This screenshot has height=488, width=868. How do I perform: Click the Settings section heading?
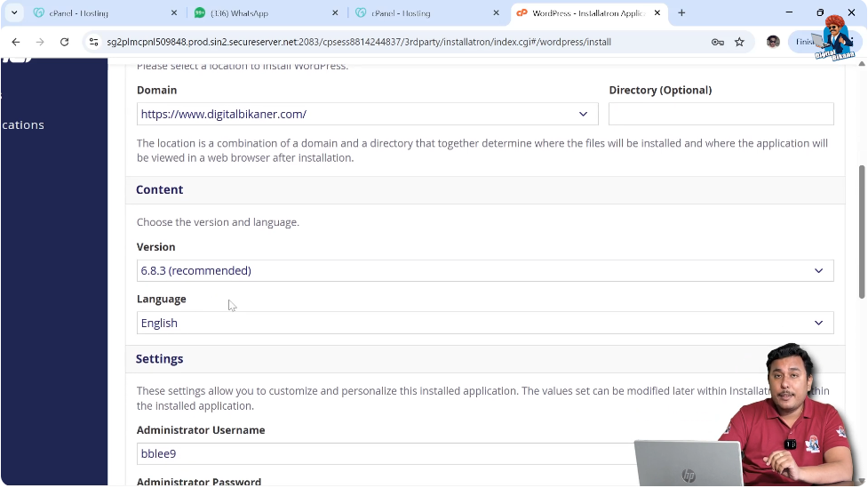159,359
